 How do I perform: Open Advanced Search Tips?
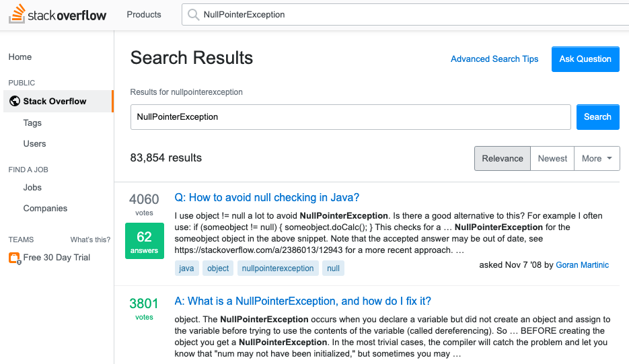[494, 59]
